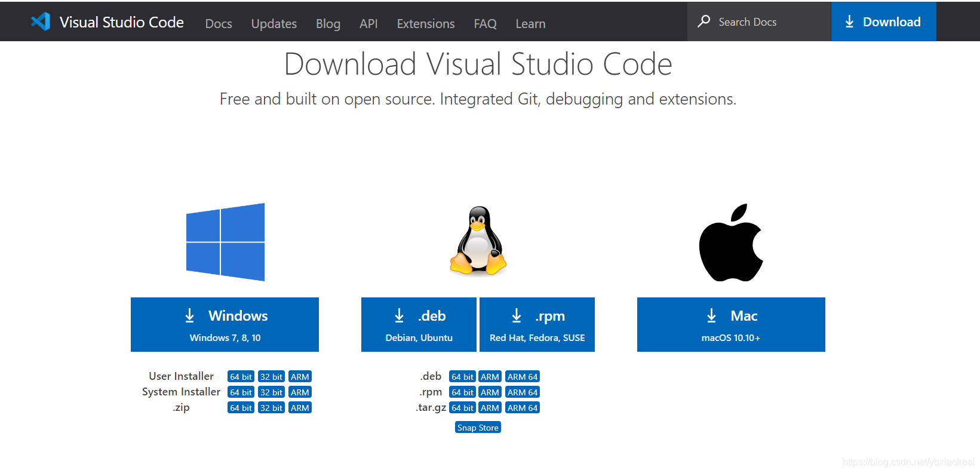980x473 pixels.
Task: Download the .tar.gz ARM 64 archive
Action: (x=523, y=408)
